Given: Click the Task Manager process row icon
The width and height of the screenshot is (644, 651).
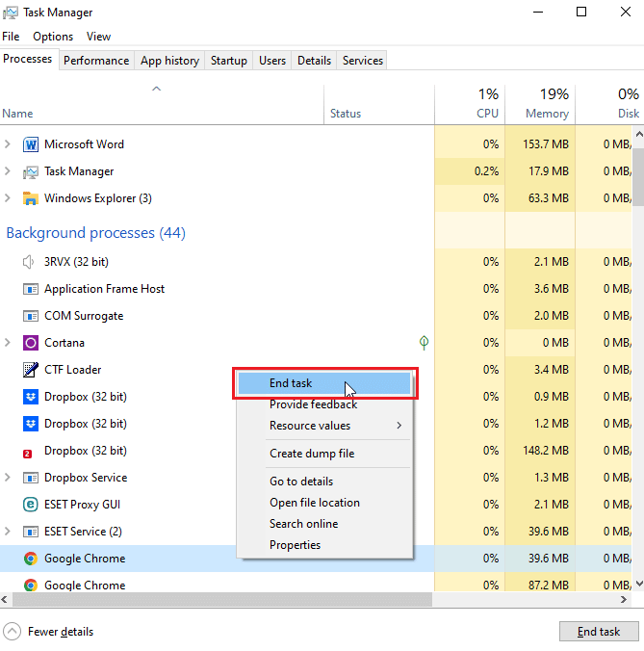Looking at the screenshot, I should pyautogui.click(x=30, y=171).
